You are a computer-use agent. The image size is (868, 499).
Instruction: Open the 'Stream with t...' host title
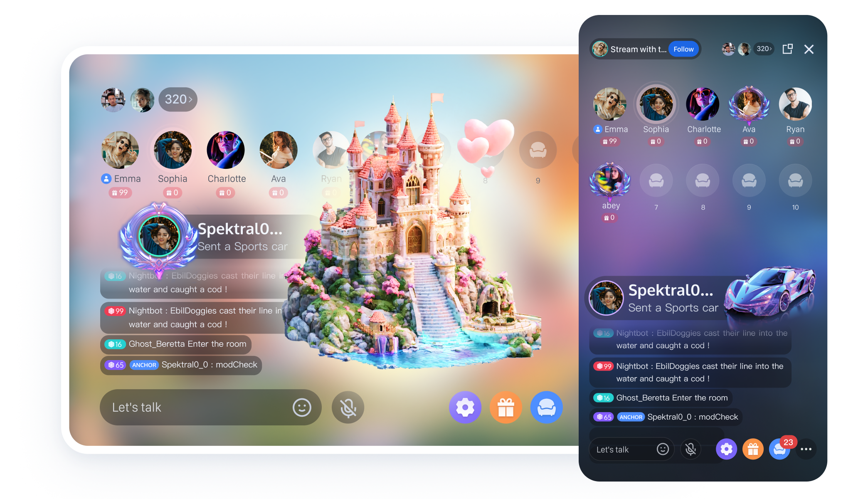(x=638, y=49)
